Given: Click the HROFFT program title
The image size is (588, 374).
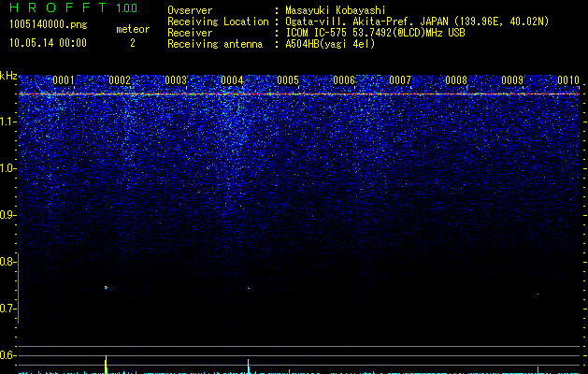Looking at the screenshot, I should pyautogui.click(x=58, y=7).
